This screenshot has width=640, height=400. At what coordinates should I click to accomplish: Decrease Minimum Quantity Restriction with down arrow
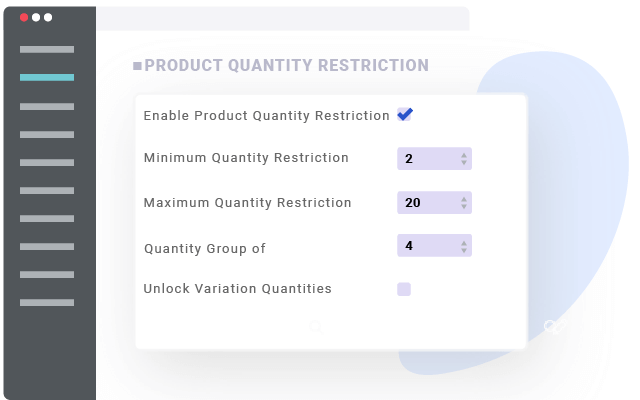[464, 162]
